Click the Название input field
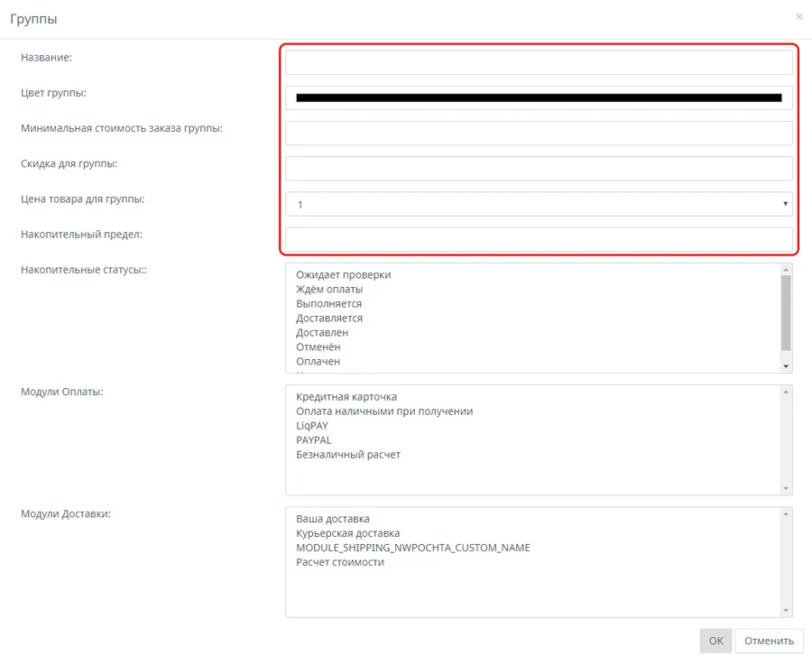The height and width of the screenshot is (665, 812). 539,62
